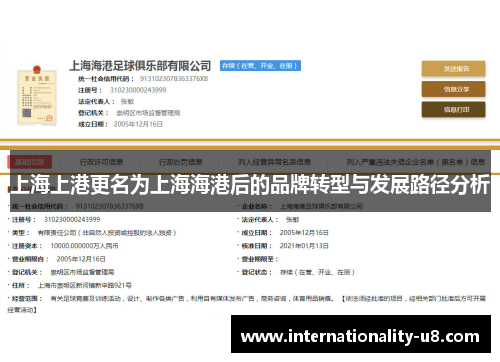Click the basic-info 法定代表人 name beside 注册号 row
The height and width of the screenshot is (362, 500).
point(293,219)
